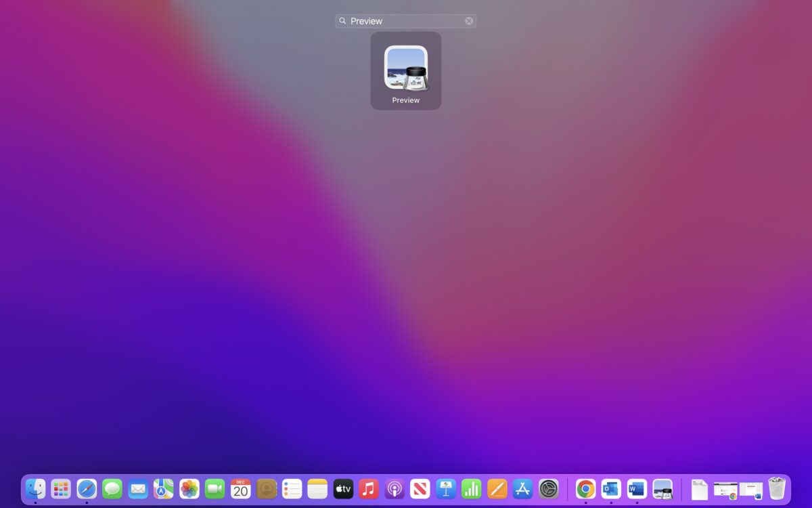Open the Music app in Dock
812x508 pixels.
tap(369, 488)
